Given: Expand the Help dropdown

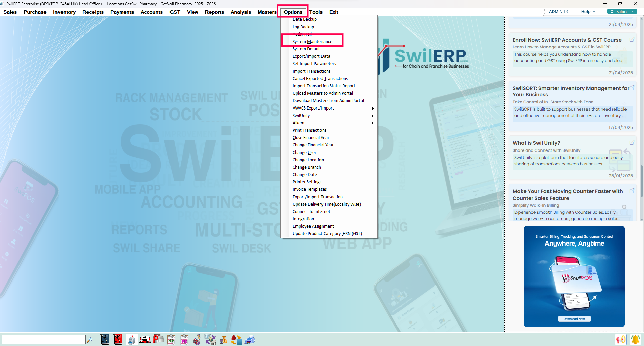Looking at the screenshot, I should pos(588,12).
